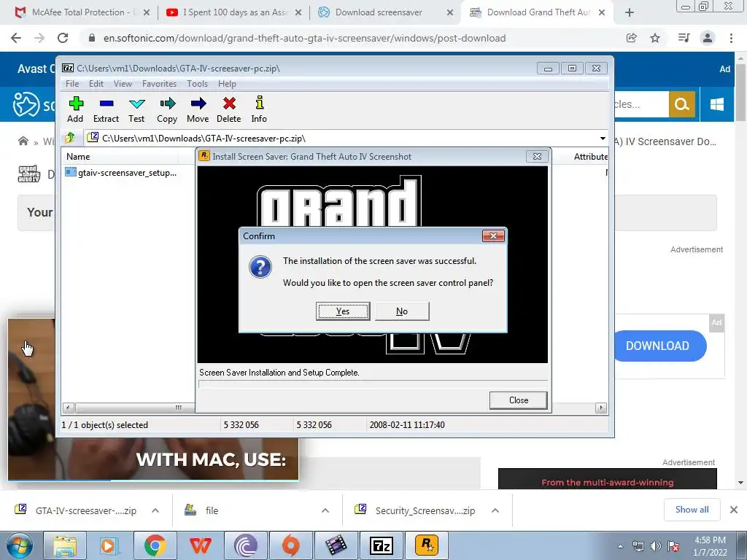Launch Windows Media Player from the taskbar
Image resolution: width=747 pixels, height=560 pixels.
pyautogui.click(x=110, y=545)
